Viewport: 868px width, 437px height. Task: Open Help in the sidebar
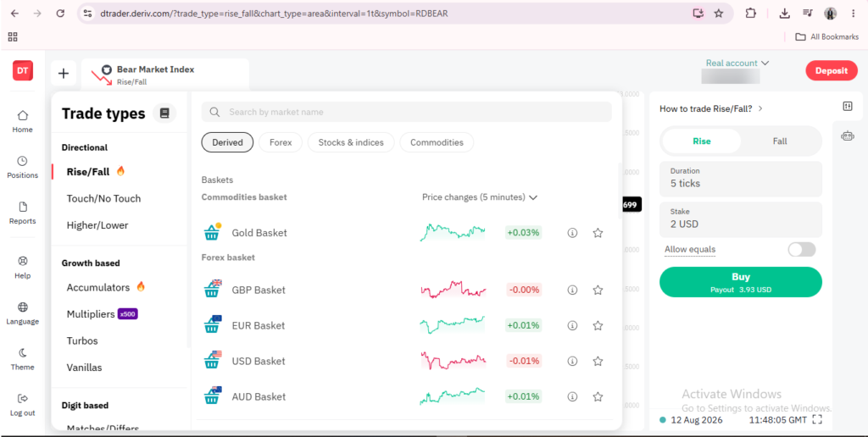click(23, 267)
